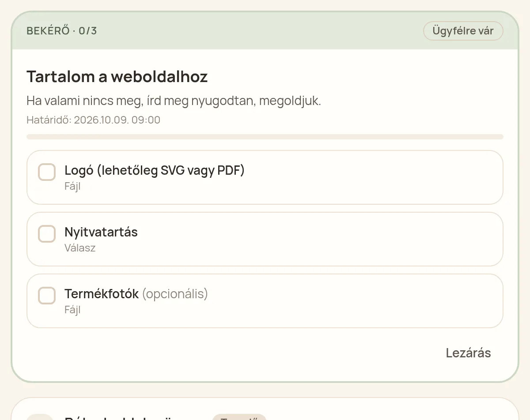Tick the Logó (lehetőleg SVG vagy PDF) checkbox
Image resolution: width=530 pixels, height=420 pixels.
pos(47,172)
